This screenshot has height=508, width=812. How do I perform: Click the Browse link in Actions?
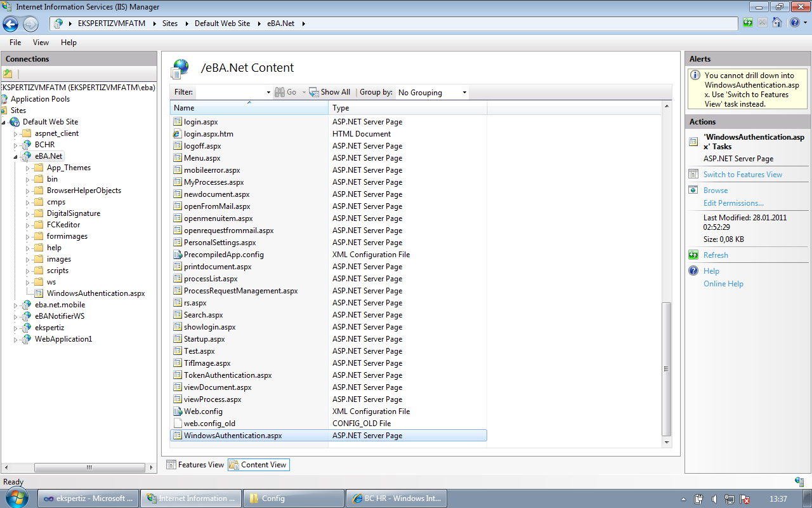pyautogui.click(x=716, y=190)
